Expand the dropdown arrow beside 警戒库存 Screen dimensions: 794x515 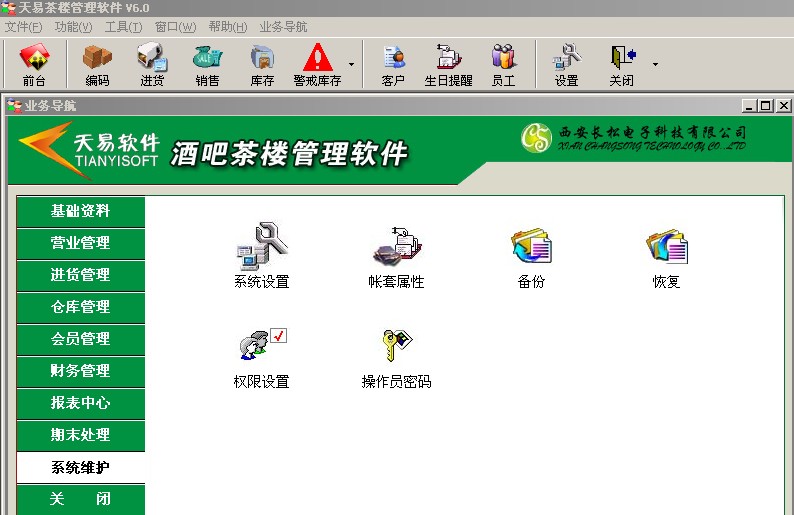click(351, 65)
